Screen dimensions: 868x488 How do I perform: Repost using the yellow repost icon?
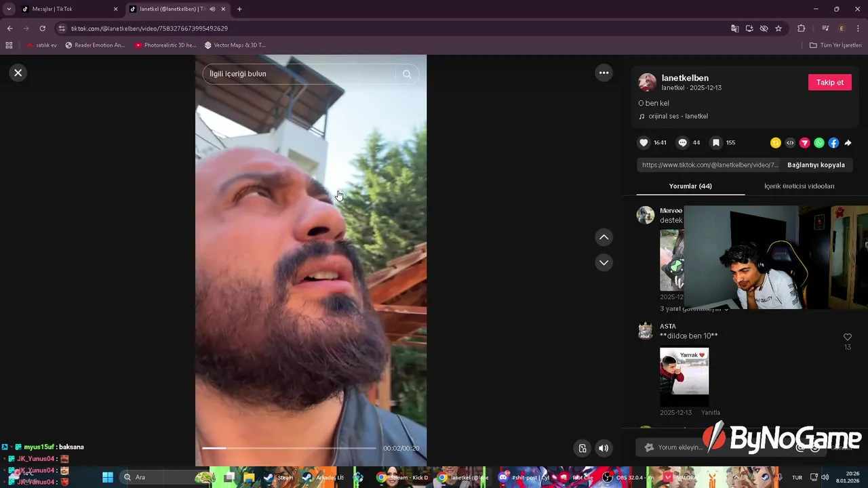pyautogui.click(x=776, y=142)
